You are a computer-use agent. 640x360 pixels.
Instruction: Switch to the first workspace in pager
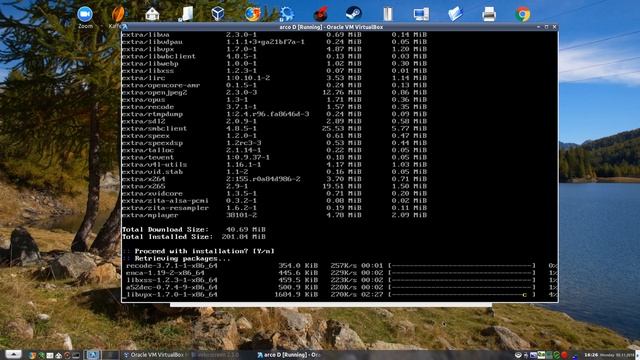(x=93, y=355)
